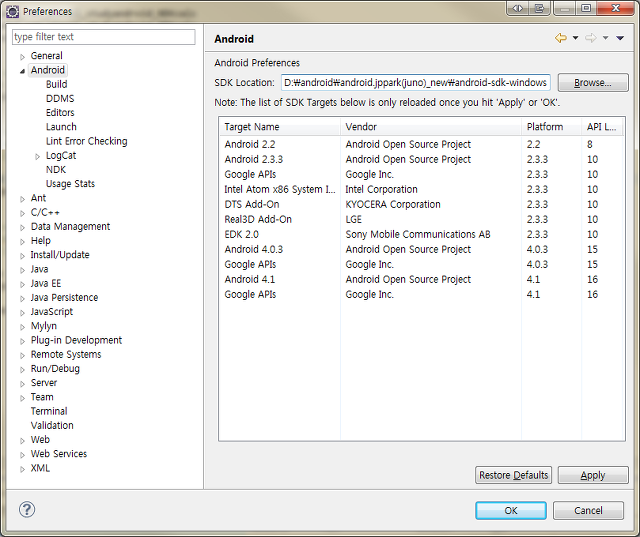This screenshot has height=537, width=640.
Task: Expand the Ant preferences node
Action: (x=22, y=199)
